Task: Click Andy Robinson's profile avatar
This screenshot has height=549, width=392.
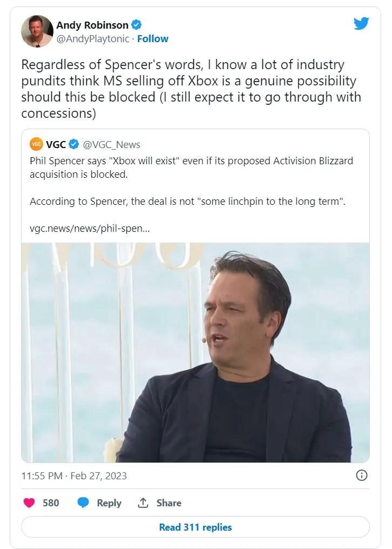Action: click(x=37, y=31)
